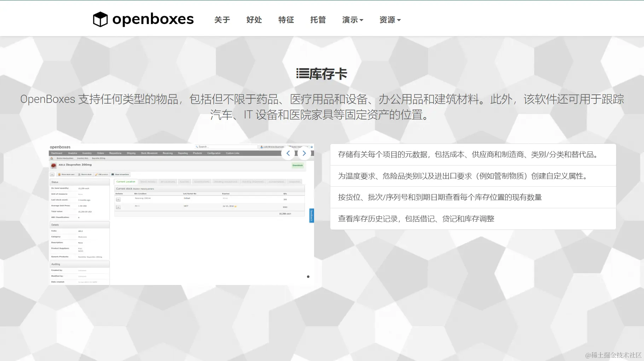Click the Ibuprofen product image icon
The height and width of the screenshot is (361, 644).
click(x=54, y=165)
